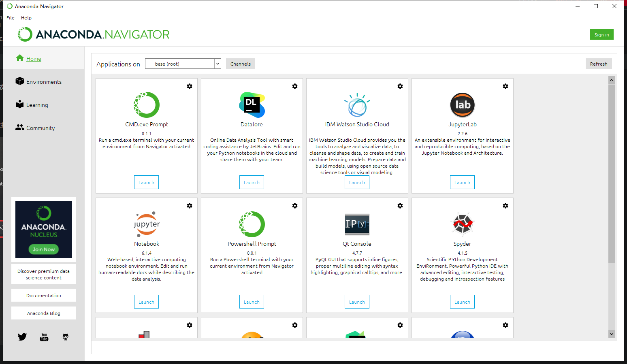Open gear menu on Qt Console card
Image resolution: width=627 pixels, height=364 pixels.
[x=400, y=206]
